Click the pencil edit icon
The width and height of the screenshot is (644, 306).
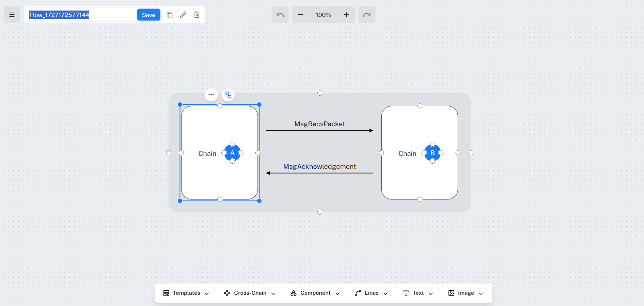(183, 15)
